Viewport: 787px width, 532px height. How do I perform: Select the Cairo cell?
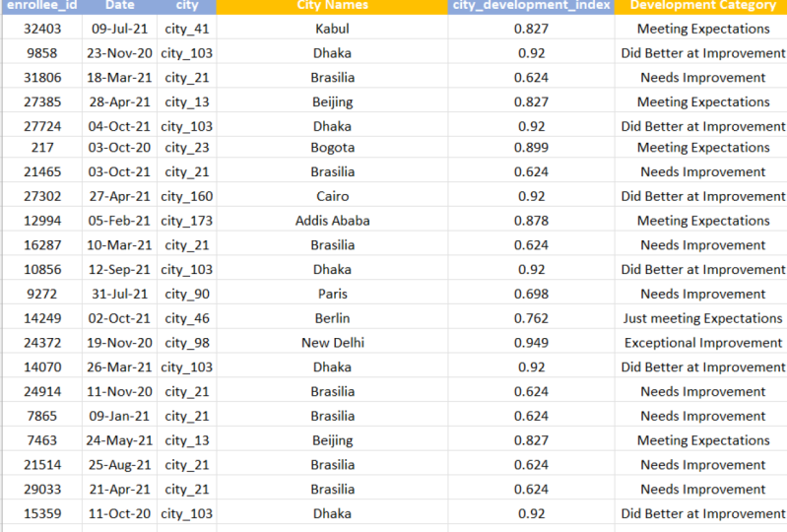click(x=332, y=196)
